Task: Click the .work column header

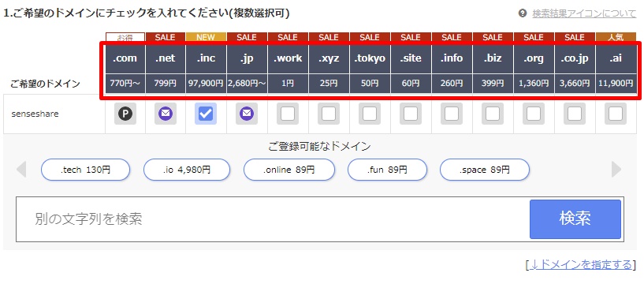Action: 288,58
